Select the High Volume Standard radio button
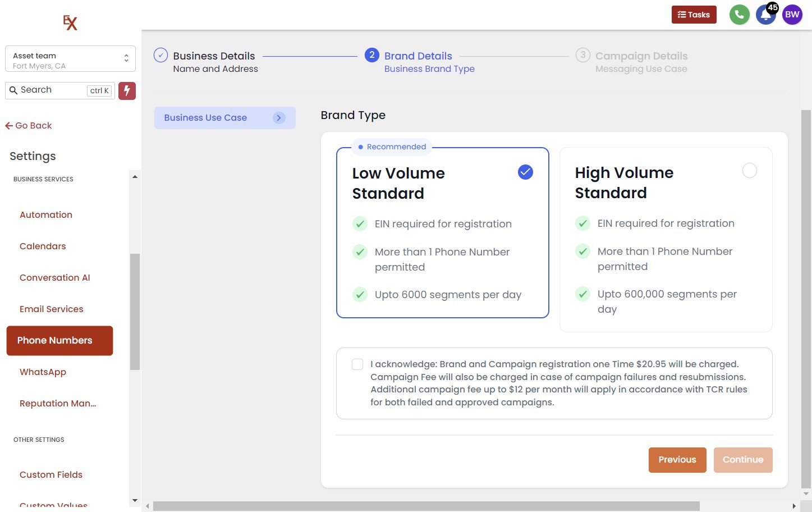Image resolution: width=812 pixels, height=512 pixels. [x=749, y=171]
